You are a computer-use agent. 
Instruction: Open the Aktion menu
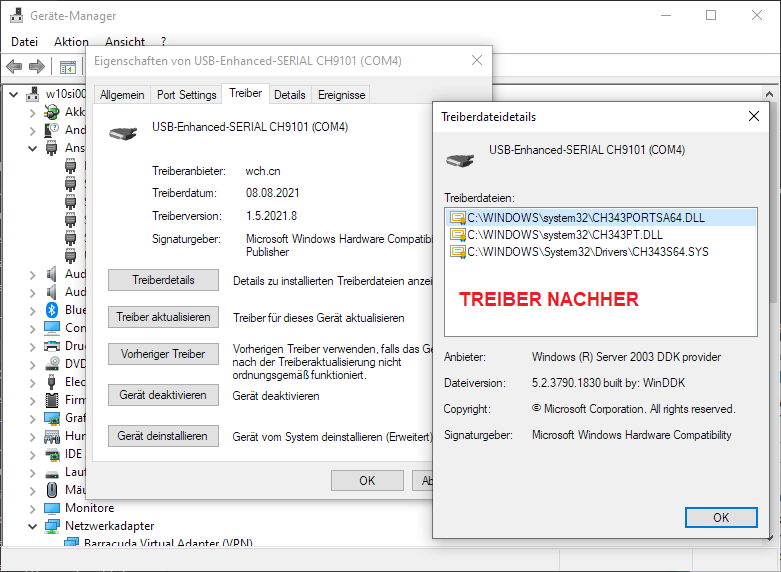[x=71, y=42]
